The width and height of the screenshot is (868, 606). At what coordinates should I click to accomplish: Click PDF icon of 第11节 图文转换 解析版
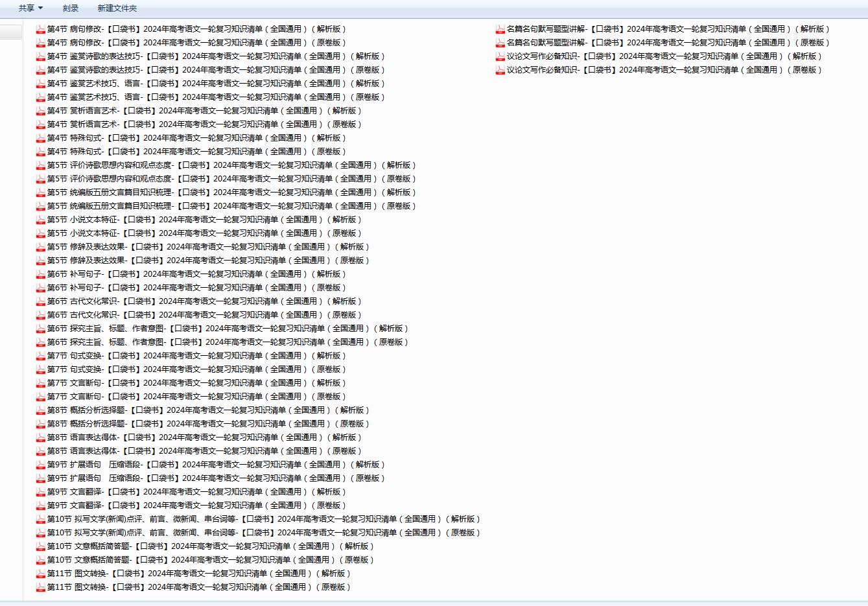click(40, 574)
